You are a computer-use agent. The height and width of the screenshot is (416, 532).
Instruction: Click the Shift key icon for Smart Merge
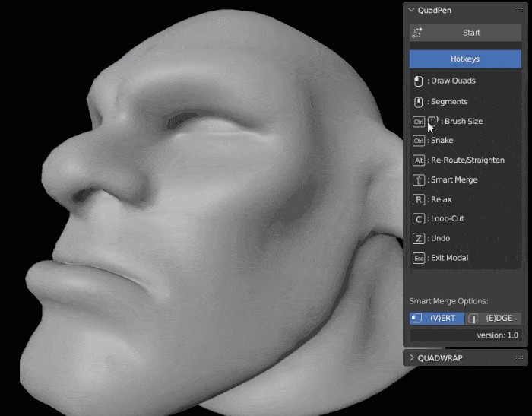(x=419, y=180)
